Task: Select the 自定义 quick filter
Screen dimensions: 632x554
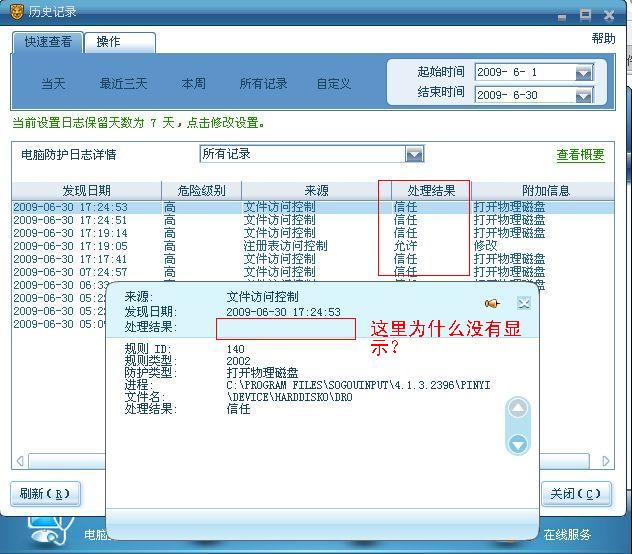Action: [334, 84]
